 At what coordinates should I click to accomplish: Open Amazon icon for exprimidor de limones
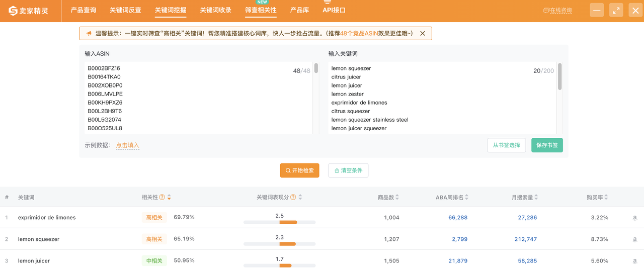(x=635, y=218)
